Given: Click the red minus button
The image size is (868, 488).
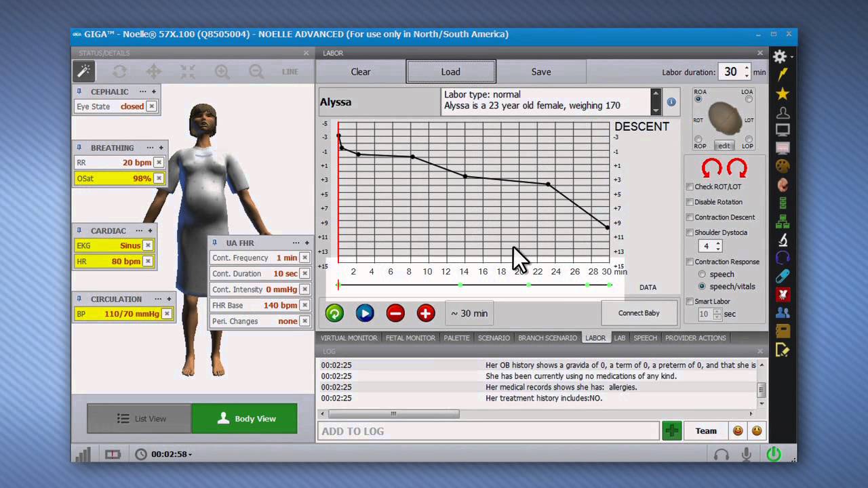Looking at the screenshot, I should click(x=395, y=313).
